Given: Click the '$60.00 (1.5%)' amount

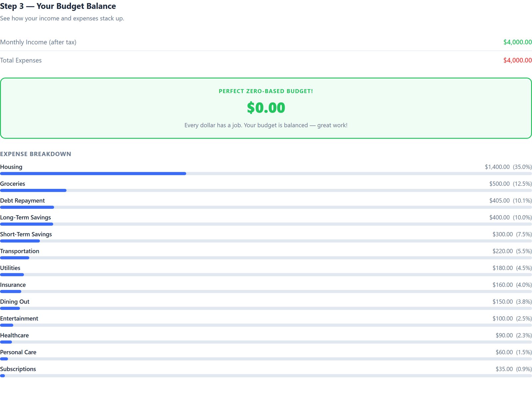Looking at the screenshot, I should point(514,352).
